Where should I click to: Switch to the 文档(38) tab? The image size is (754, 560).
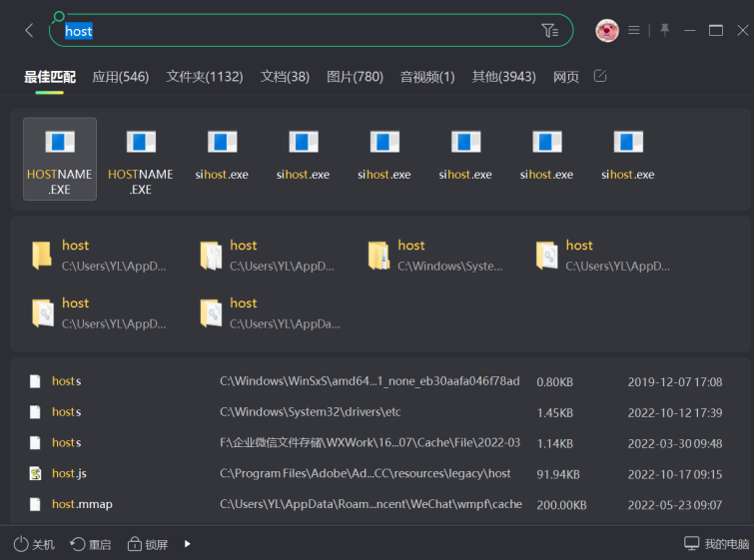coord(285,77)
